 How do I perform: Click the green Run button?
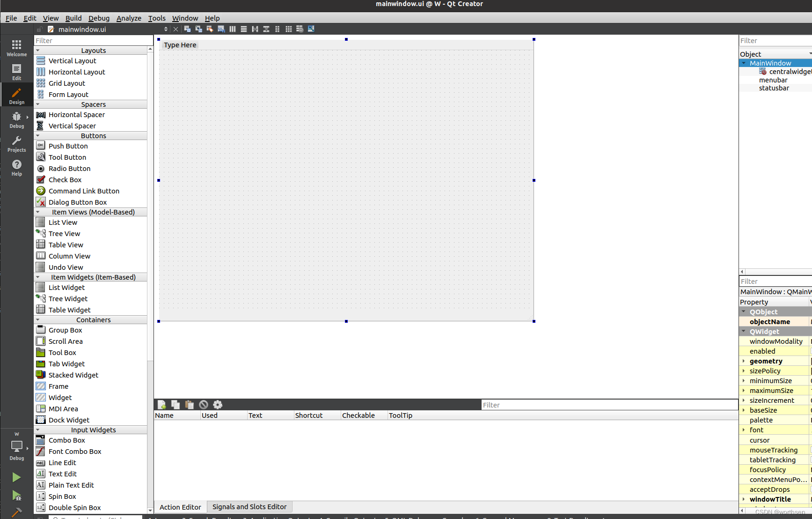[x=16, y=477]
